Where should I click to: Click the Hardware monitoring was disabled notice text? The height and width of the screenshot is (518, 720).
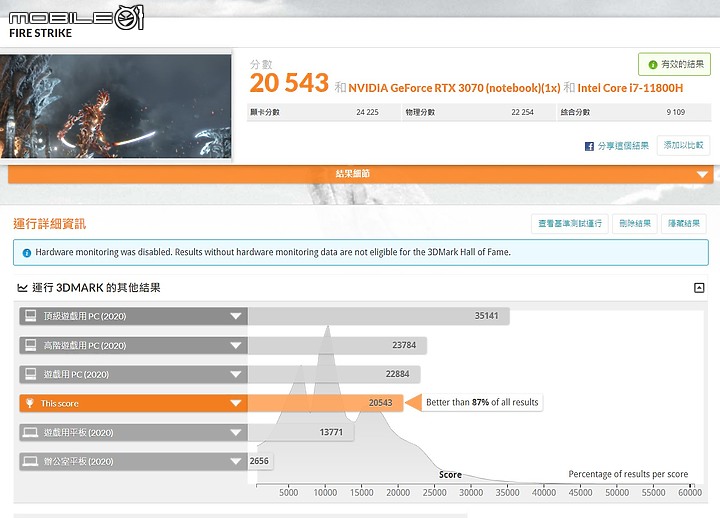[273, 253]
